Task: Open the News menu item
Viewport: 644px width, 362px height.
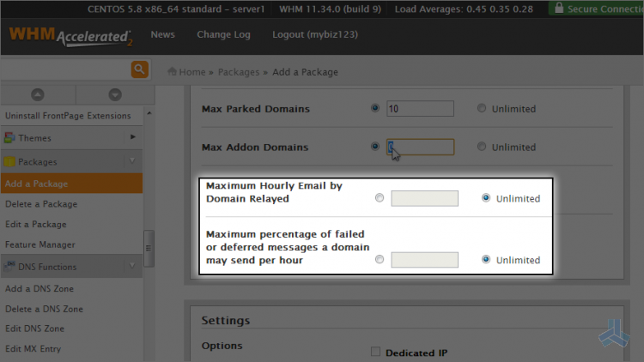Action: click(162, 34)
